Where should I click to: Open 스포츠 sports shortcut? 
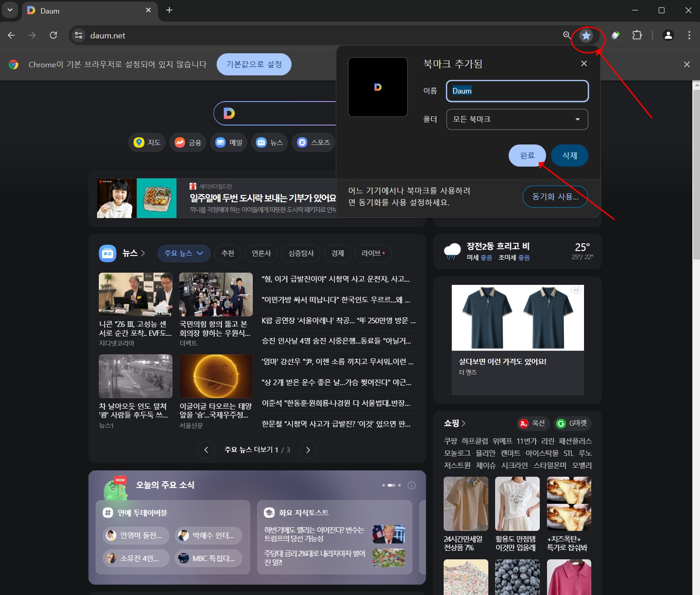click(313, 143)
